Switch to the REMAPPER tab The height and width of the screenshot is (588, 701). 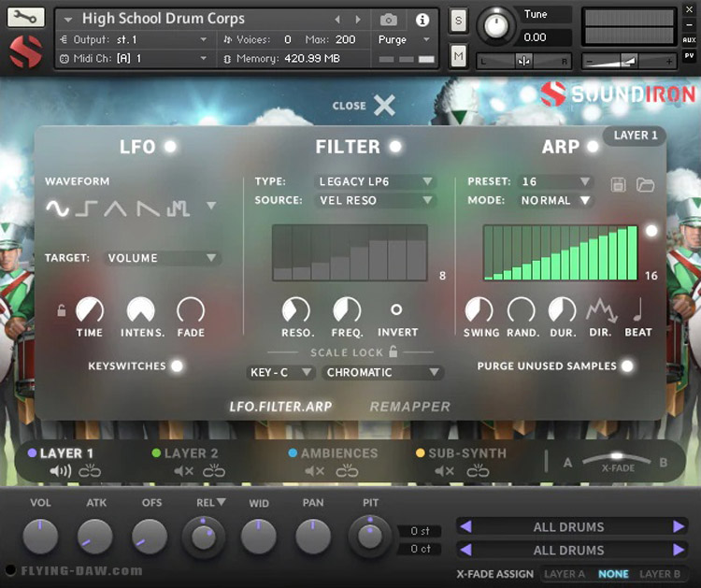pos(409,407)
